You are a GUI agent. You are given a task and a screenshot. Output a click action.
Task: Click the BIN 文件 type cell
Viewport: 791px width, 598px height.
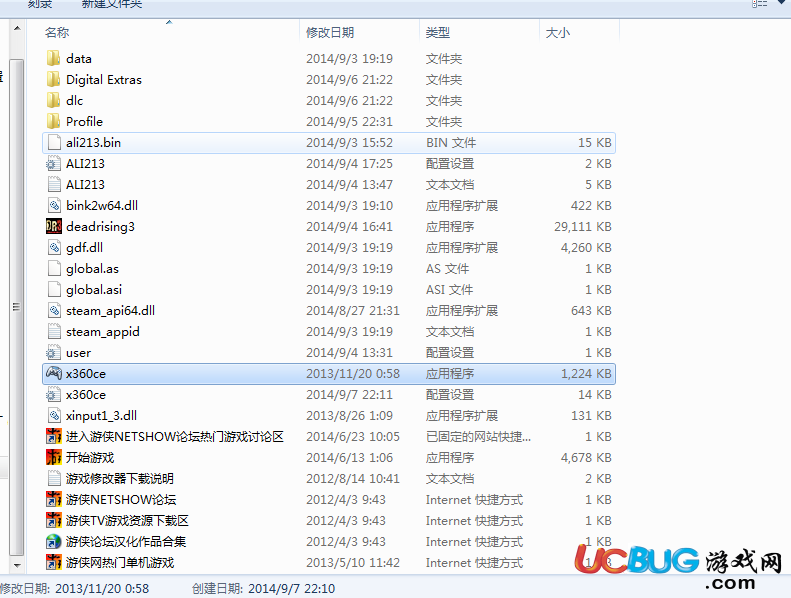pyautogui.click(x=451, y=143)
